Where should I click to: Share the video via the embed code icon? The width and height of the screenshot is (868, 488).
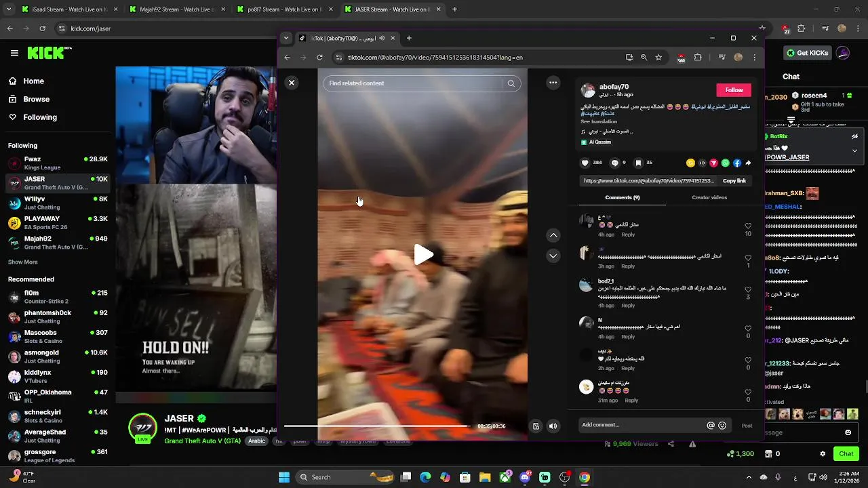(x=702, y=163)
